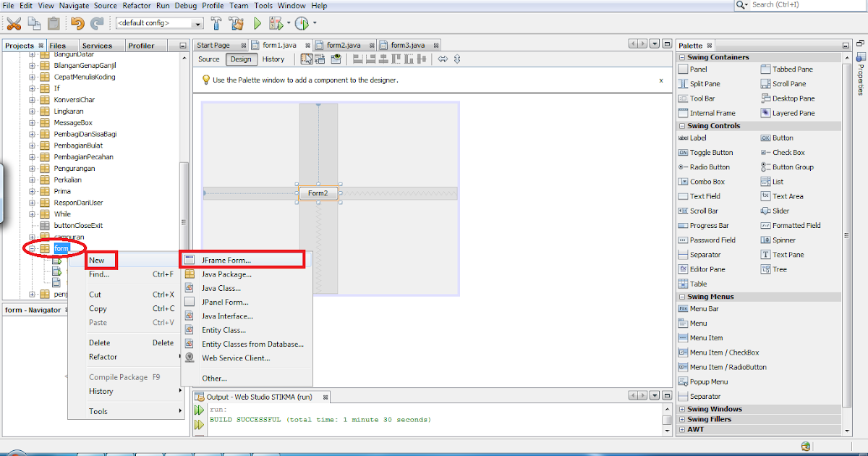Click the Clean and Build hammer icon
This screenshot has height=456, width=868.
tap(236, 22)
